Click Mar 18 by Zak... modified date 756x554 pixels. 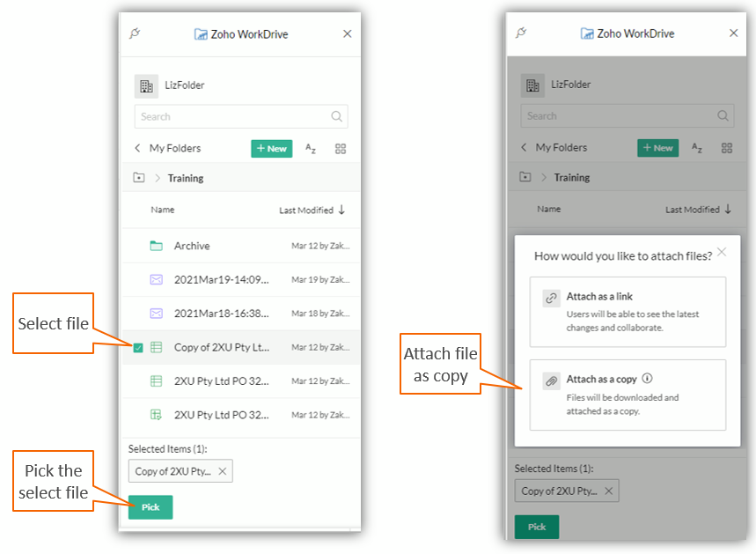[320, 314]
